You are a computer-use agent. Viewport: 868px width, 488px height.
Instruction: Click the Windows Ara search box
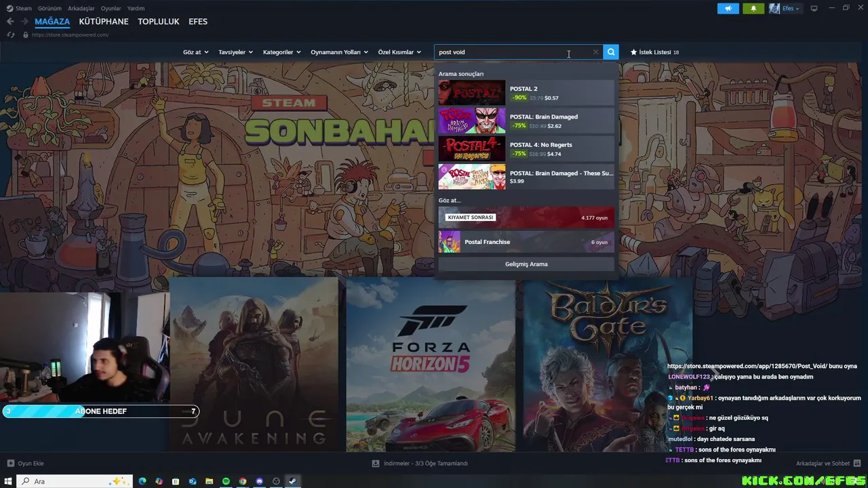(73, 481)
